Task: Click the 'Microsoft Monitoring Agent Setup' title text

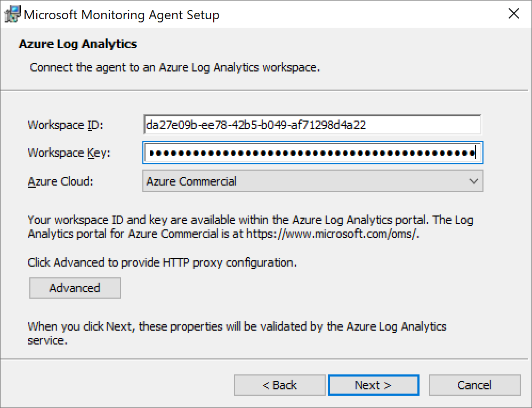Action: click(x=122, y=15)
